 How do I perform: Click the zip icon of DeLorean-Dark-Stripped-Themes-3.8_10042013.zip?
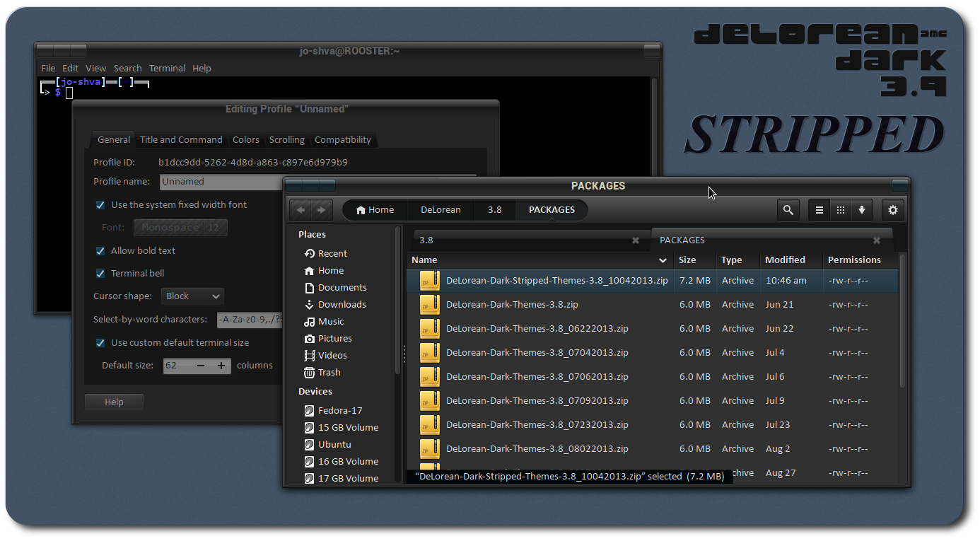point(430,281)
